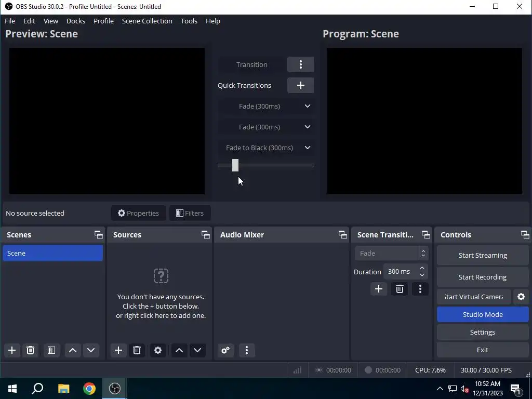Open source properties gear in Sources toolbar
532x399 pixels.
(x=158, y=350)
